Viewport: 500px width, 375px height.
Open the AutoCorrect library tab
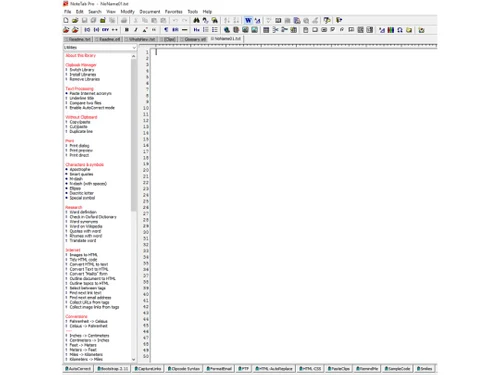[78, 369]
